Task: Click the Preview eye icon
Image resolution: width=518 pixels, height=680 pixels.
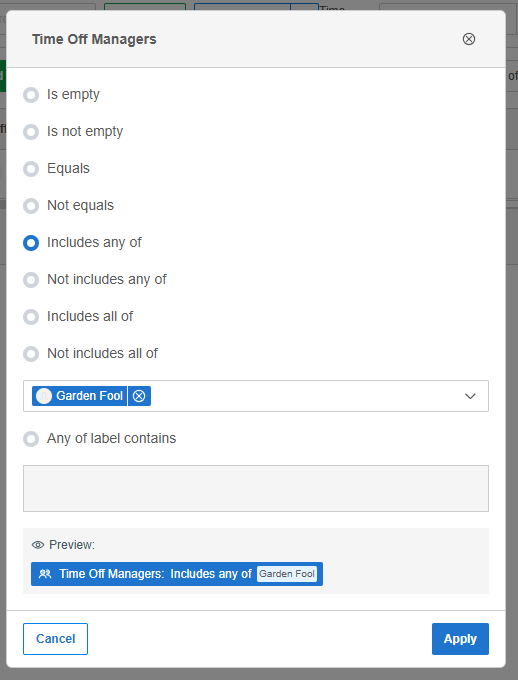Action: 38,545
